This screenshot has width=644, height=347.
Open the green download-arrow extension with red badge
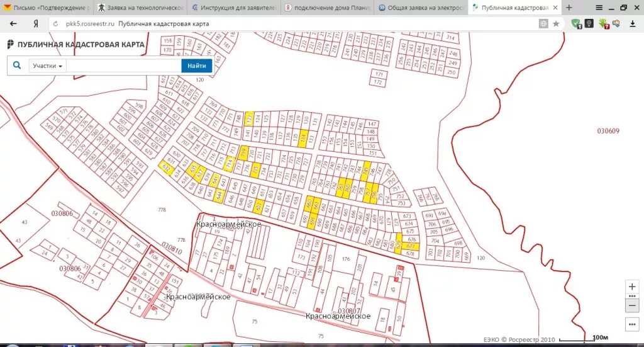click(604, 24)
